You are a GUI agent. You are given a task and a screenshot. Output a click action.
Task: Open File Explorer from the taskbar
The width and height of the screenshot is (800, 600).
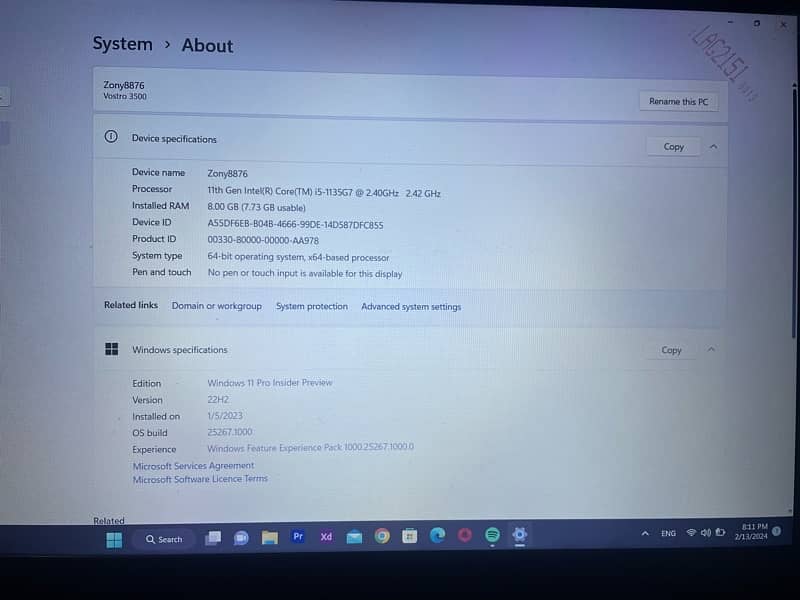269,538
